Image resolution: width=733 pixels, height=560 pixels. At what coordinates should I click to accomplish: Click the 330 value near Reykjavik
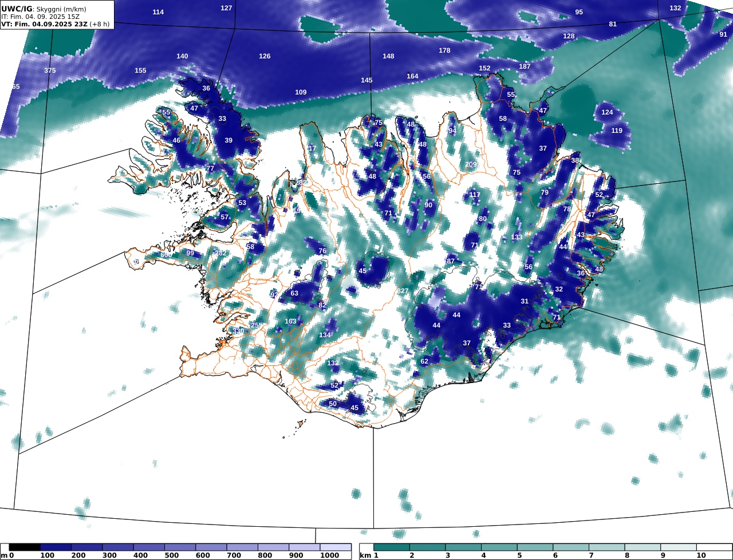click(238, 331)
